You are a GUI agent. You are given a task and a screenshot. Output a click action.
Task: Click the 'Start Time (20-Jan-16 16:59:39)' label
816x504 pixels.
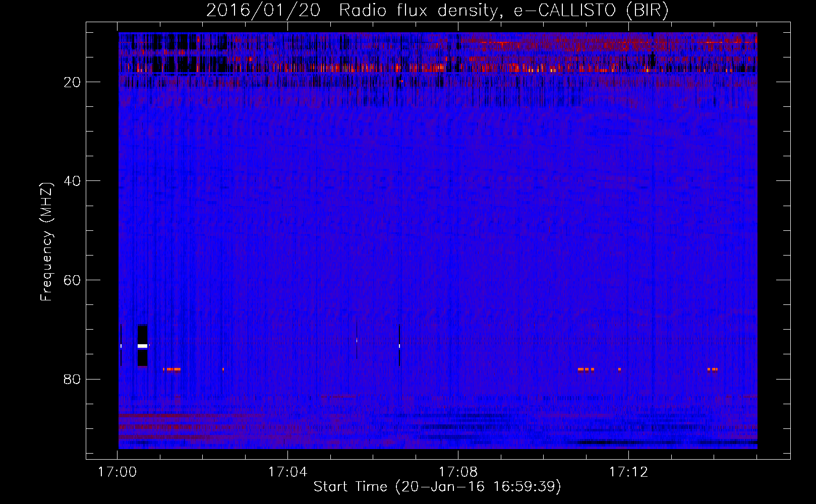click(x=437, y=486)
